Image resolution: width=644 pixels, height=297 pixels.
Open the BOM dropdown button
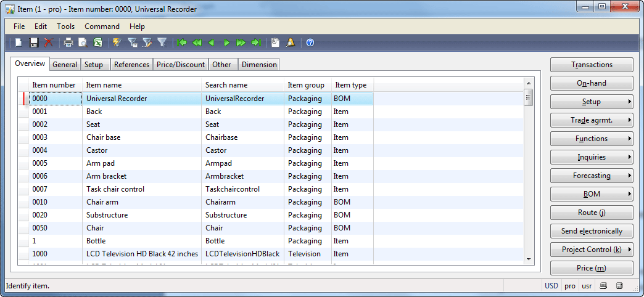(592, 194)
